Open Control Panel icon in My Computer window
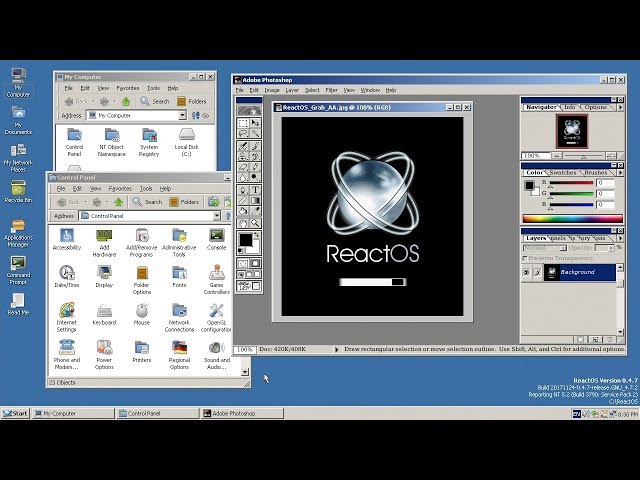This screenshot has width=640, height=480. point(74,142)
